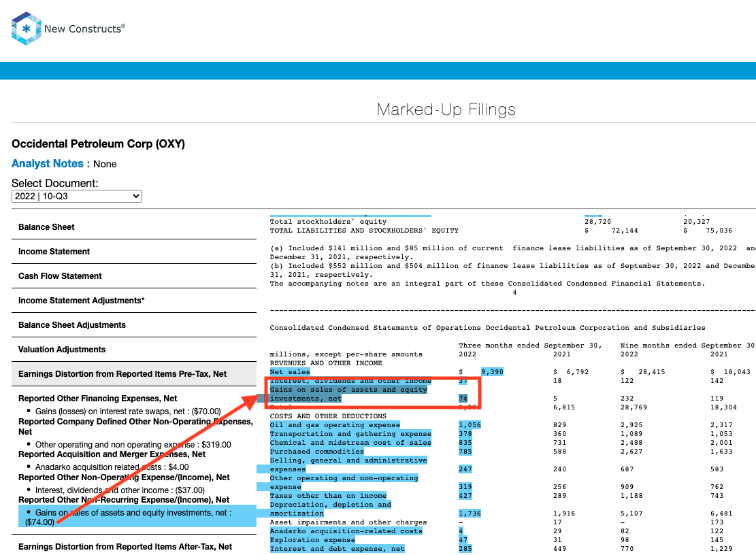Viewport: 756px width, 555px height.
Task: Select Earnings Distortion from Reported Items Pre-Tax
Action: pos(134,374)
